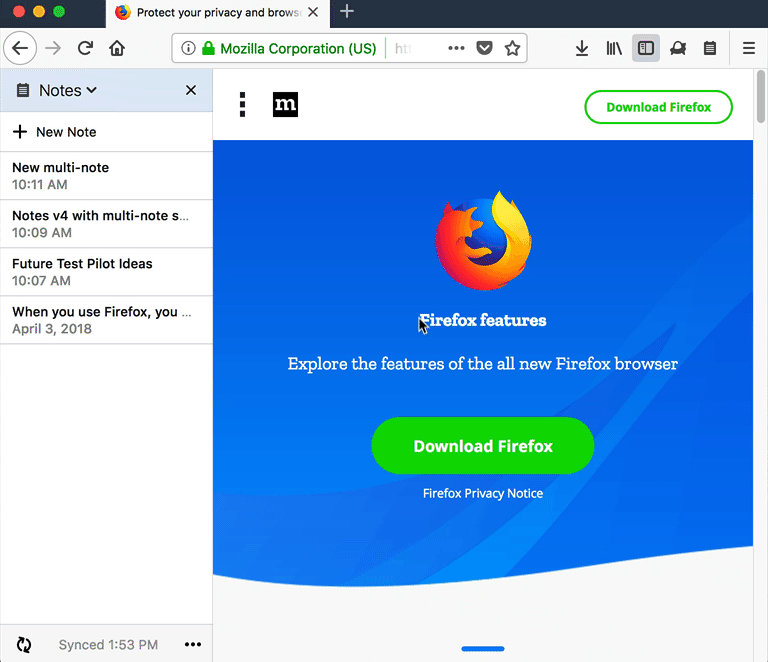Click the Explore the features tagline text
The height and width of the screenshot is (662, 768).
(483, 364)
